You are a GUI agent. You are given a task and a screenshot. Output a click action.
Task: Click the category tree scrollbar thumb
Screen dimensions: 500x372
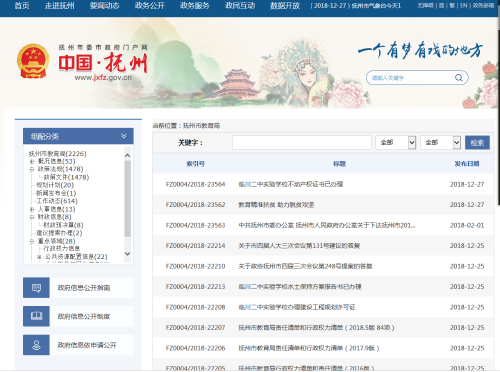click(127, 198)
